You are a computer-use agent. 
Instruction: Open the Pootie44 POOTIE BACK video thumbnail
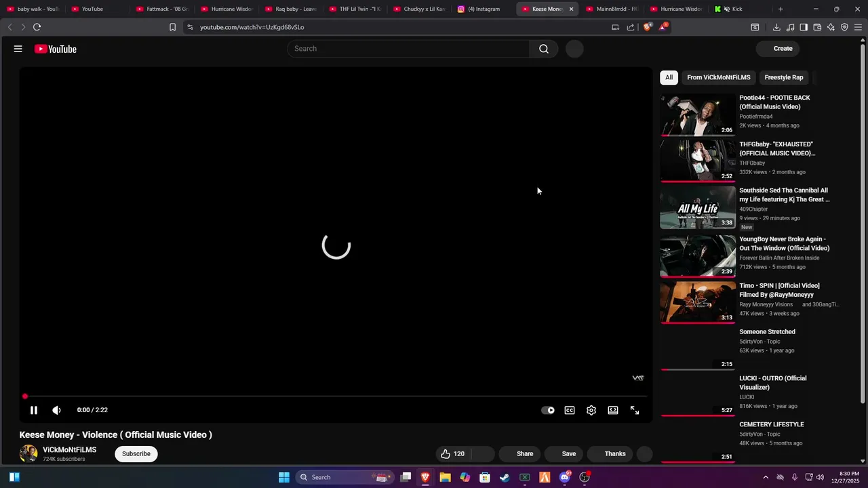(698, 115)
